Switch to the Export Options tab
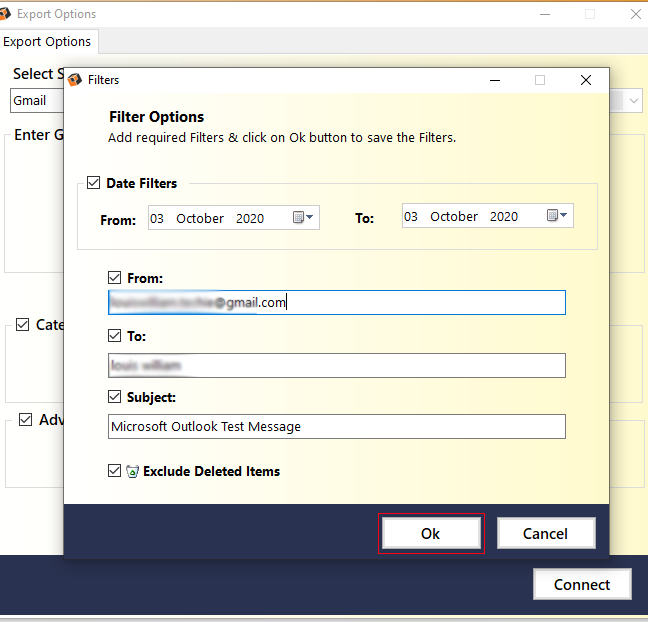Image resolution: width=648 pixels, height=622 pixels. coord(47,42)
